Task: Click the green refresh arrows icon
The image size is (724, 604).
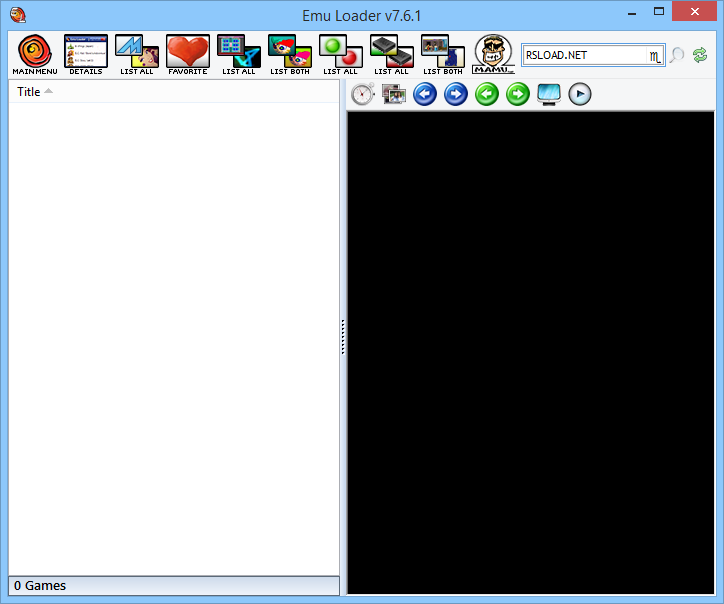Action: [700, 55]
